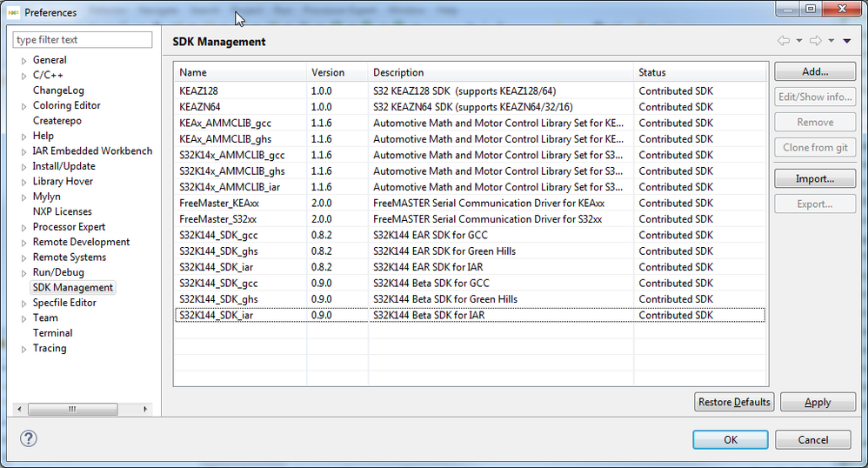Expand the Processor Expert node
This screenshot has height=468, width=868.
click(23, 228)
